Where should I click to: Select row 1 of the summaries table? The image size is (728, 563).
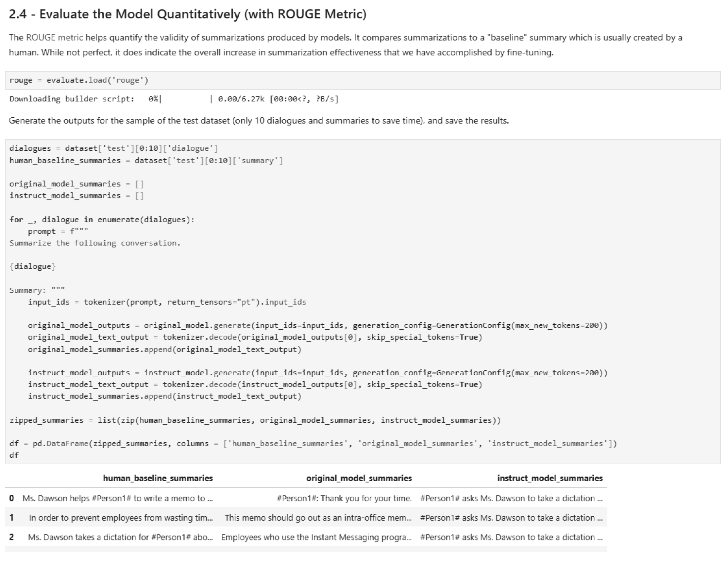point(300,518)
